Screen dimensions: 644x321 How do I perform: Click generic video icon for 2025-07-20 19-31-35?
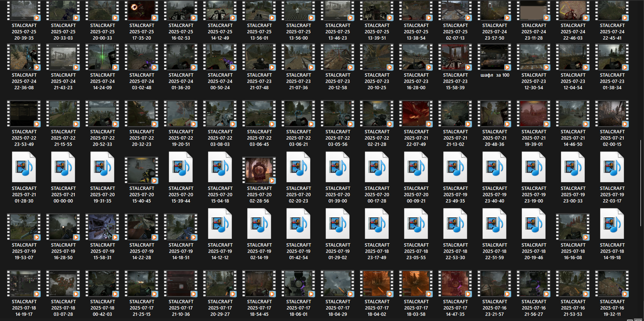(x=102, y=168)
